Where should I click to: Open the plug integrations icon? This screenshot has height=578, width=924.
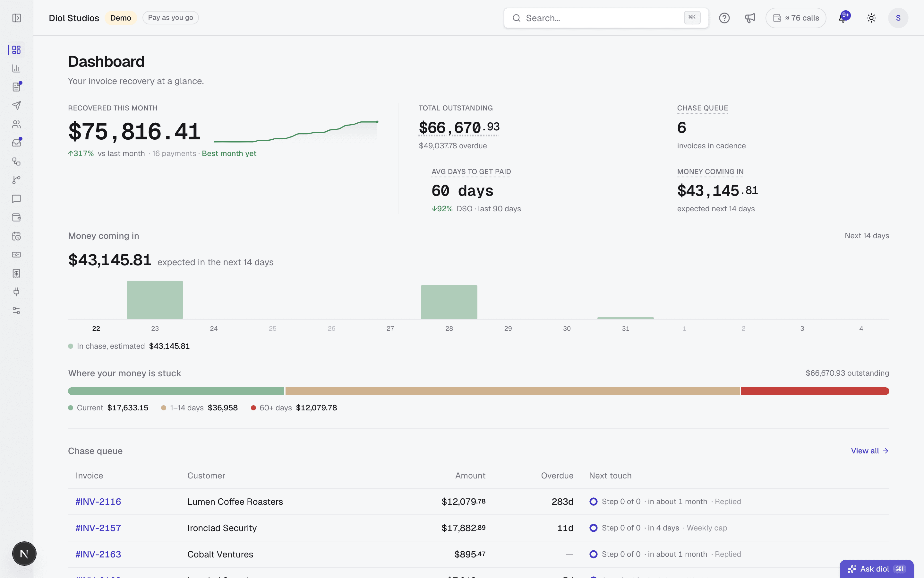[16, 292]
